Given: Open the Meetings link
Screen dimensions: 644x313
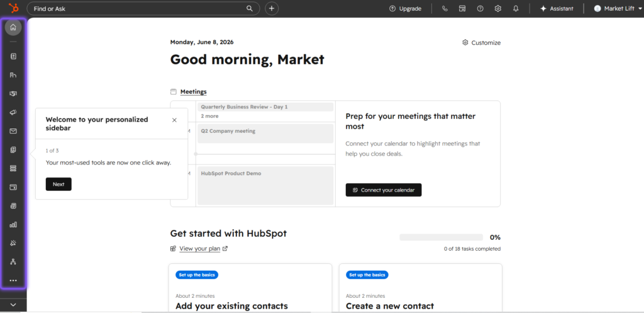Looking at the screenshot, I should point(194,92).
